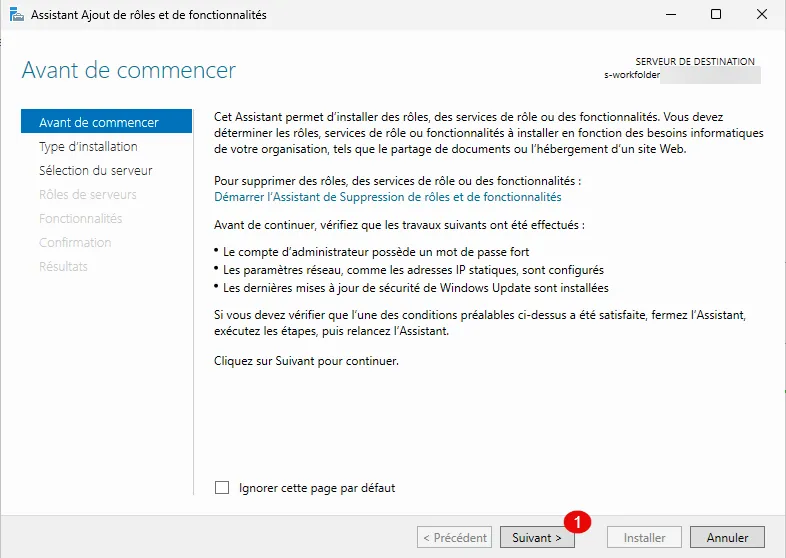Viewport: 786px width, 558px height.
Task: Select the 'Résultats' step in the sidebar
Action: click(63, 267)
